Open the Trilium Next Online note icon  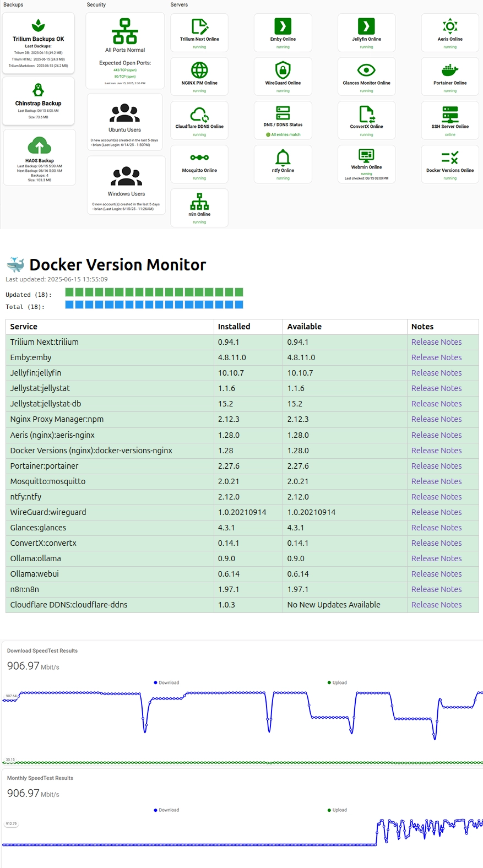pyautogui.click(x=199, y=26)
